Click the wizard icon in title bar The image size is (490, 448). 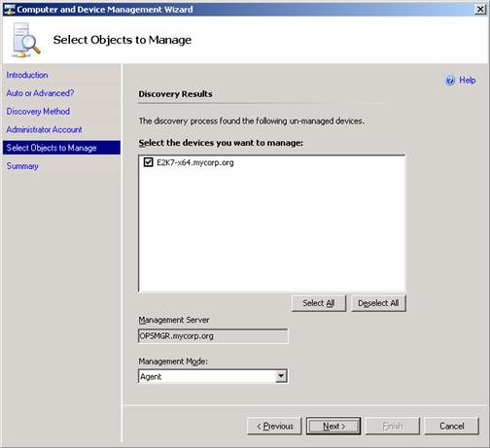click(9, 9)
